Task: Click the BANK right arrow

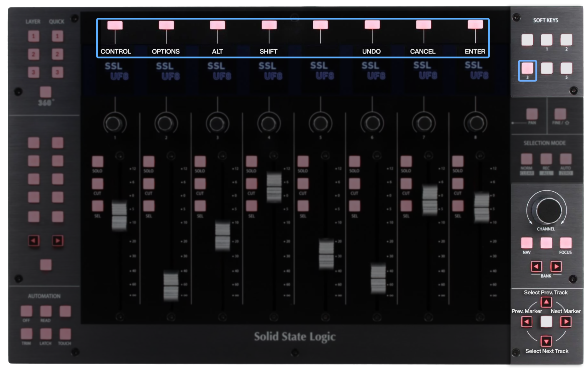Action: point(556,266)
